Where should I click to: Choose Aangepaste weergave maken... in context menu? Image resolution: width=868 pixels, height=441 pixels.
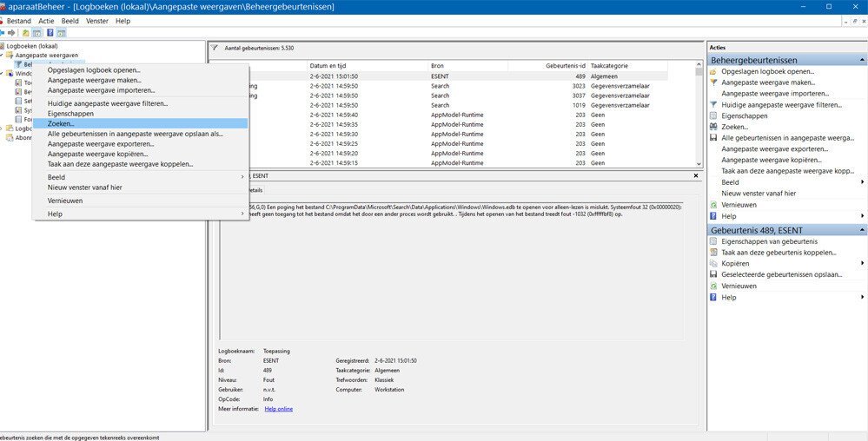tap(141, 80)
